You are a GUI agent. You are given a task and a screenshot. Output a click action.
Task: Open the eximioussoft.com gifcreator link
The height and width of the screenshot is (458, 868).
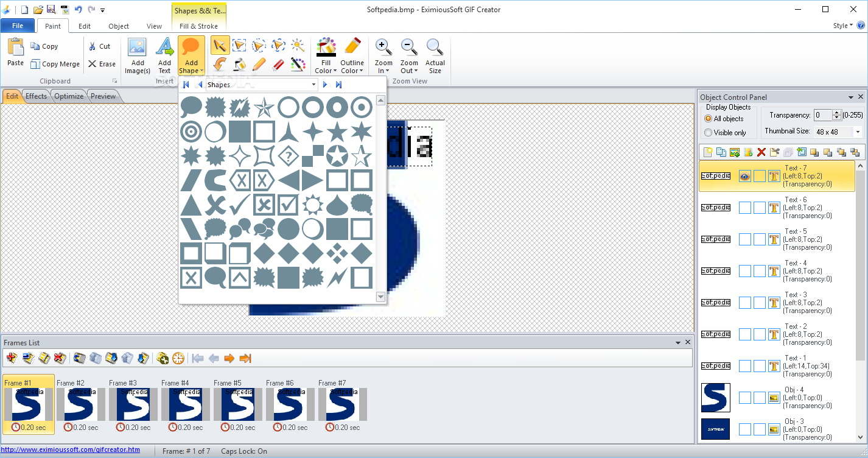point(70,450)
